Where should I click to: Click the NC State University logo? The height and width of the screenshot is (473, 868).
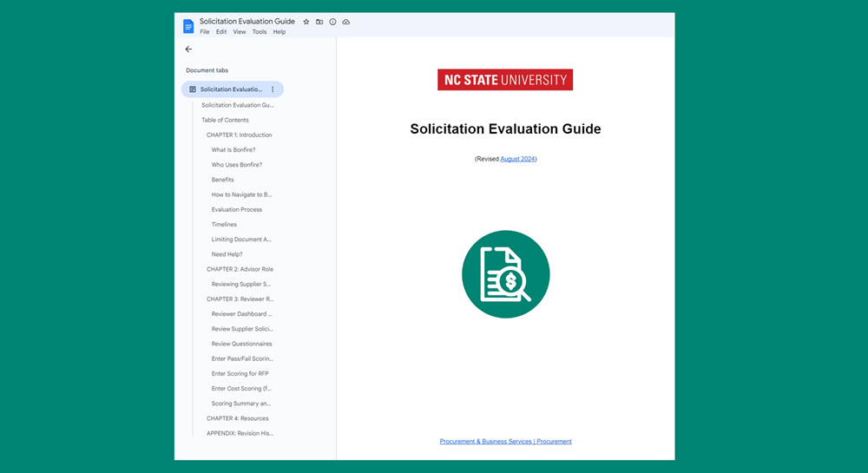pyautogui.click(x=505, y=80)
